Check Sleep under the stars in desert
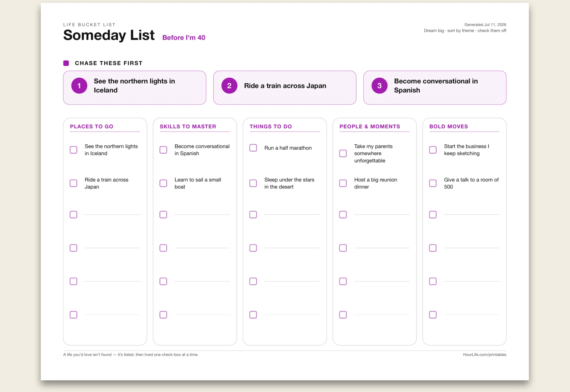 point(253,183)
